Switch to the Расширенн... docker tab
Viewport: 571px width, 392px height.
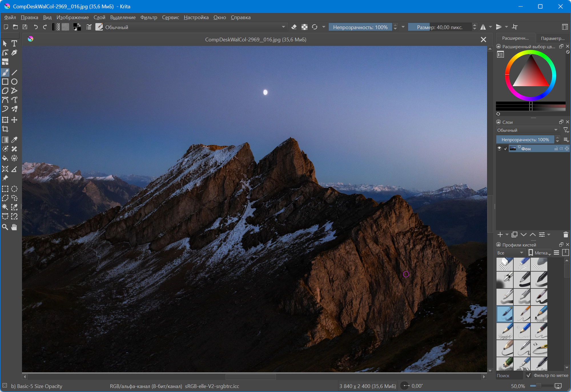515,38
